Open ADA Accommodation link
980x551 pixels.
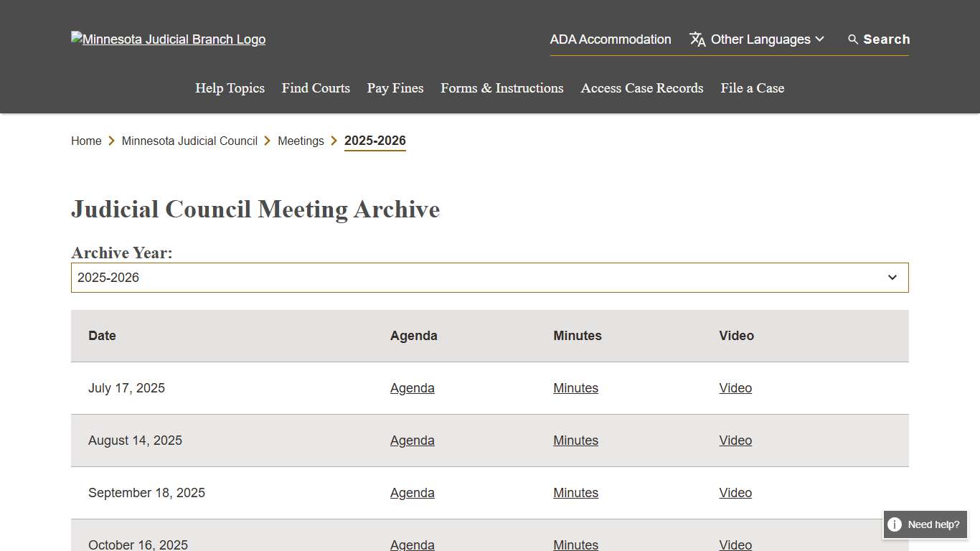(610, 39)
